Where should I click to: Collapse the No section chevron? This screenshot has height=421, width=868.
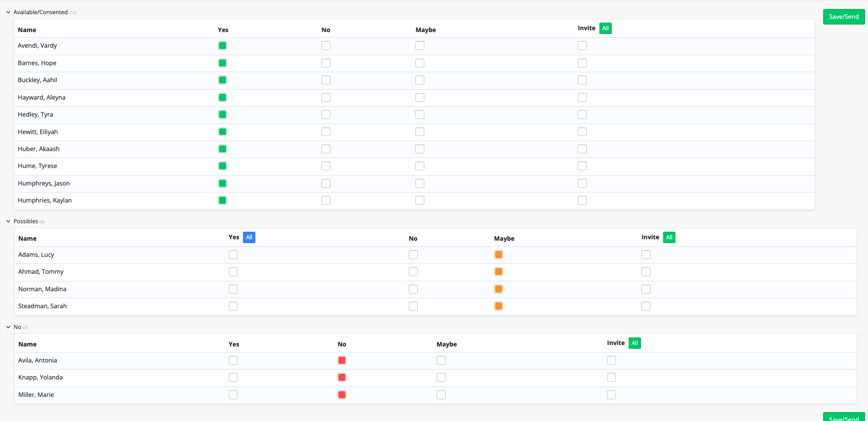point(8,327)
